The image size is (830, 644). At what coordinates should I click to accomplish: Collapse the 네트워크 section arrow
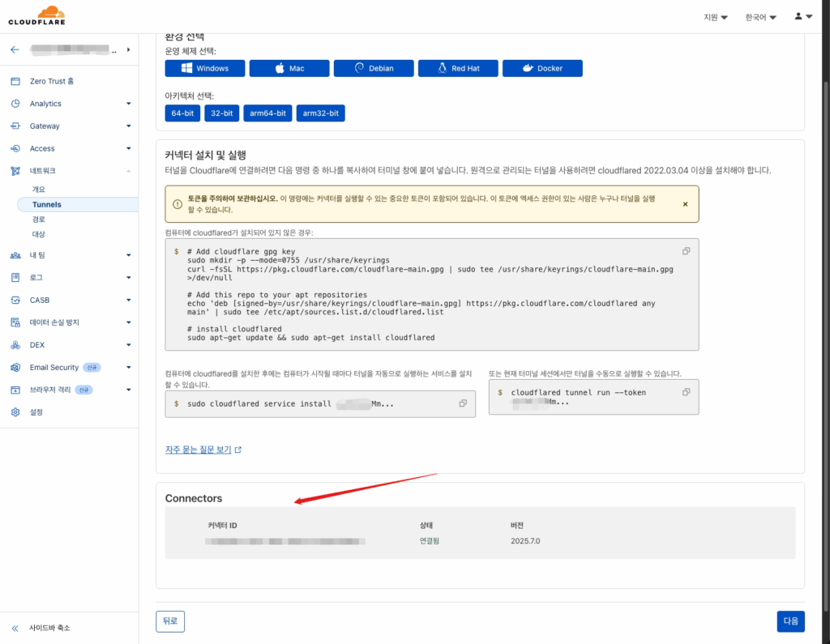[129, 171]
